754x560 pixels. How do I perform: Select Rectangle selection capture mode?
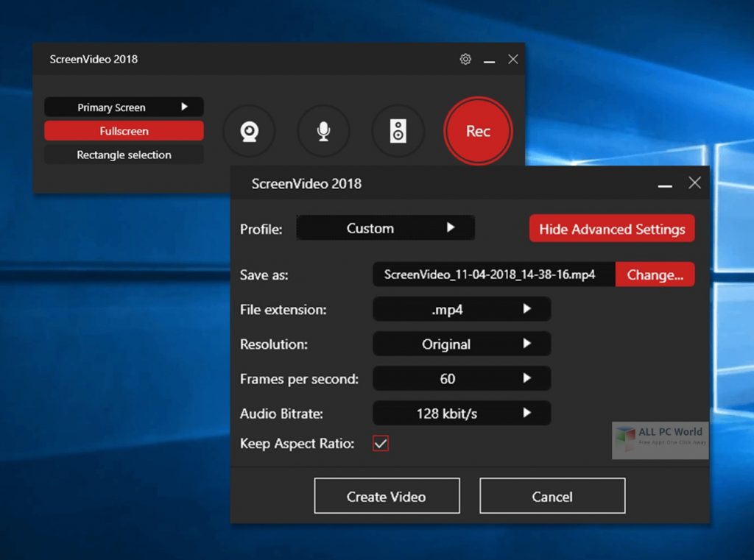pyautogui.click(x=124, y=155)
